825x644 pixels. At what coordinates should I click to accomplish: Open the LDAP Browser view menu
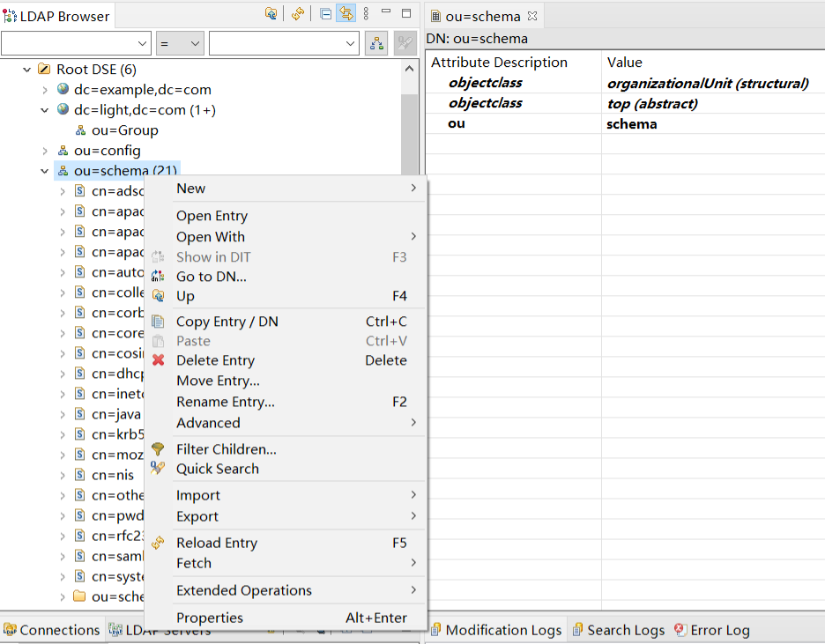(367, 14)
